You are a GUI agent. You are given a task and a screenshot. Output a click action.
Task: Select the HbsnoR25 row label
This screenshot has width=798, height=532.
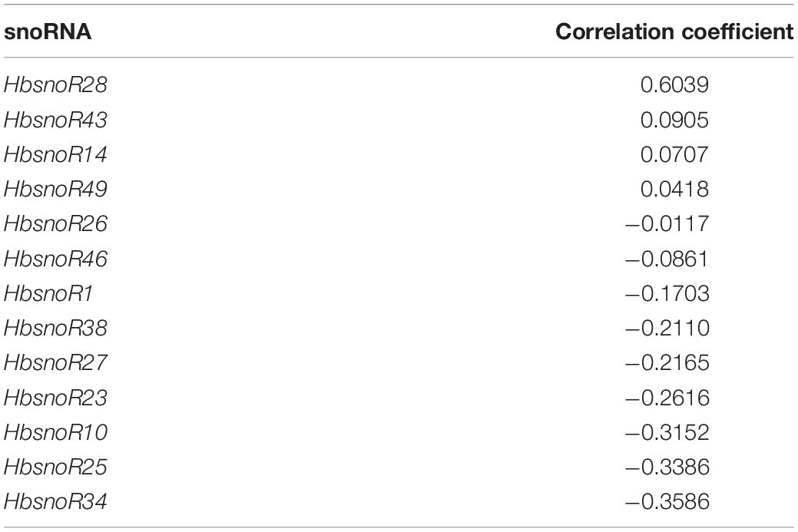point(55,467)
